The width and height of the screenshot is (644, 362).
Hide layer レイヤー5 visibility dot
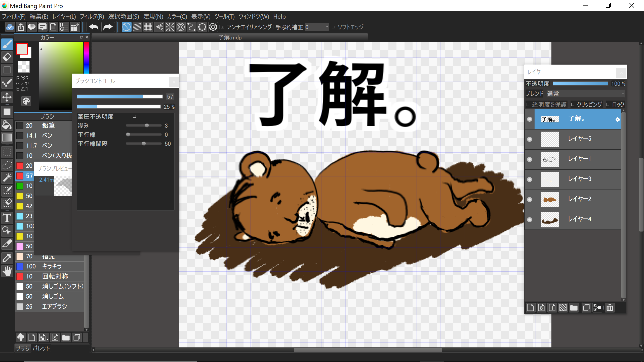[x=530, y=139]
